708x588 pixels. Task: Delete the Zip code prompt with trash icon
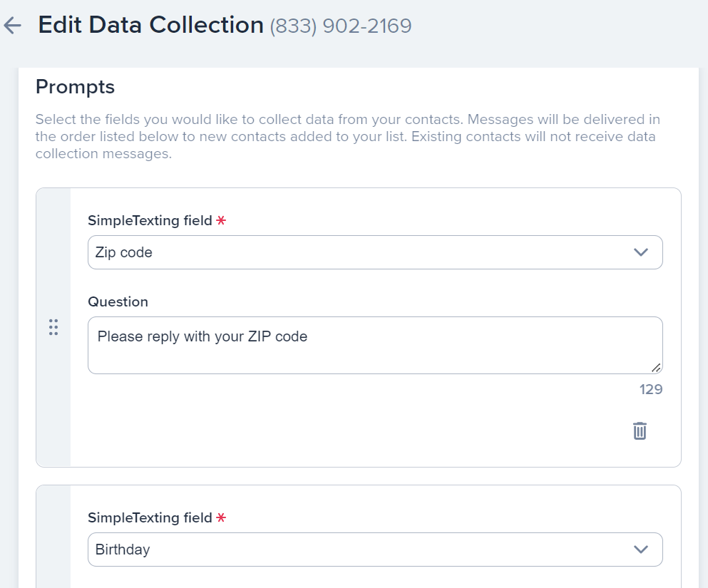coord(640,430)
